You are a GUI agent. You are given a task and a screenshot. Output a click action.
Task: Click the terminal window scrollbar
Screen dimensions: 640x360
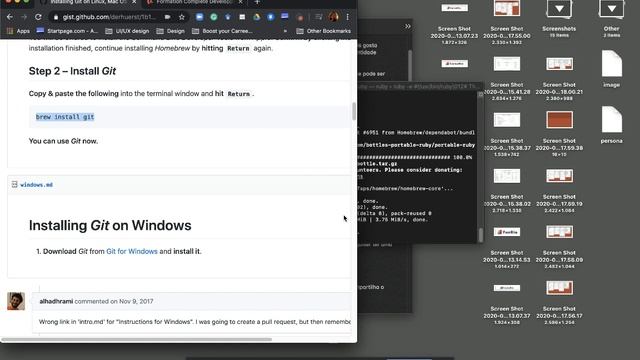[x=480, y=234]
